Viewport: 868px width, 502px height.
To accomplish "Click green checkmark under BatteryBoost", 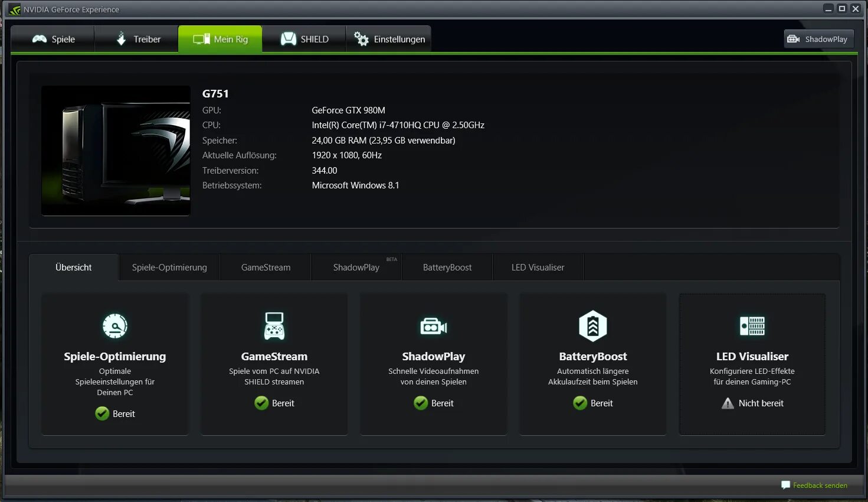I will (x=580, y=403).
